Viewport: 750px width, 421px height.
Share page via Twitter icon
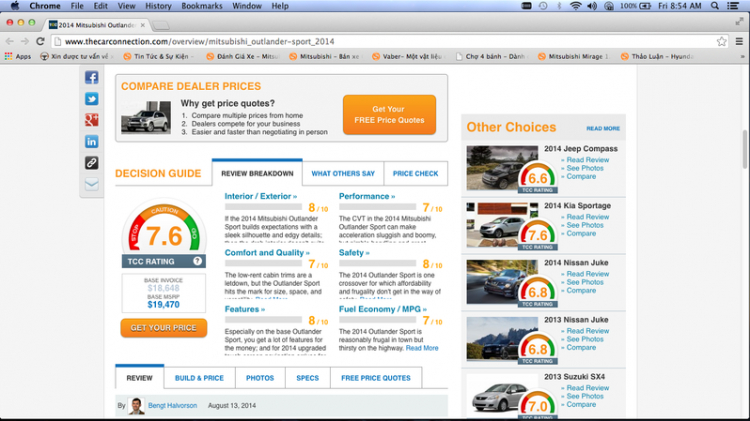91,99
